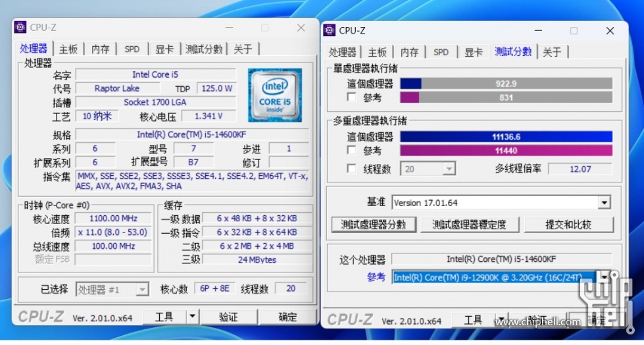Switch to 处理器 tab in right window

[x=343, y=52]
